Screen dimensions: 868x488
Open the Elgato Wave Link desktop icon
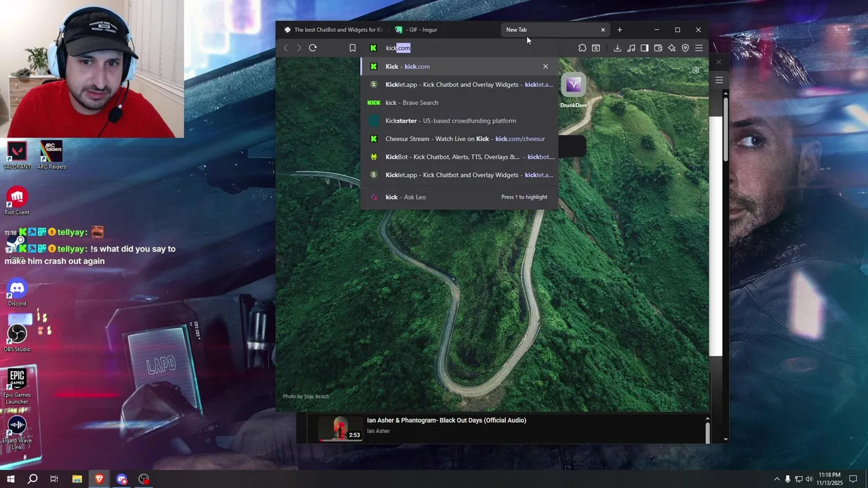17,433
